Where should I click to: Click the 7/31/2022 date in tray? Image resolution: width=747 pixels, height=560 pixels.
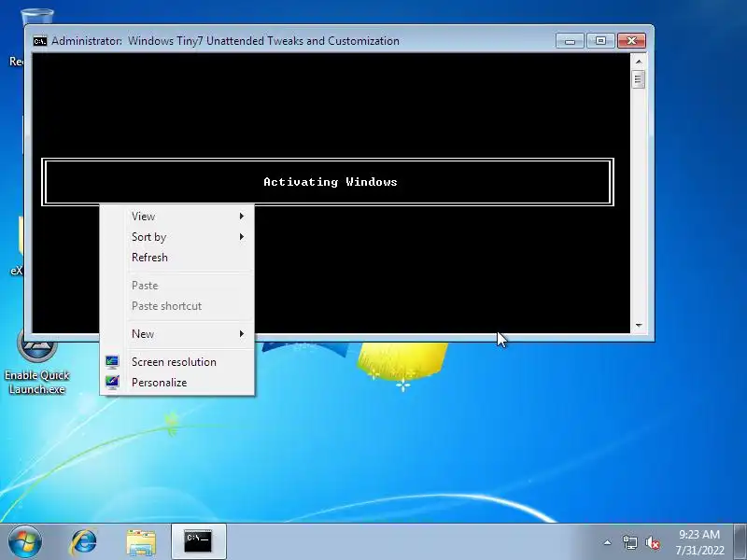tap(699, 550)
